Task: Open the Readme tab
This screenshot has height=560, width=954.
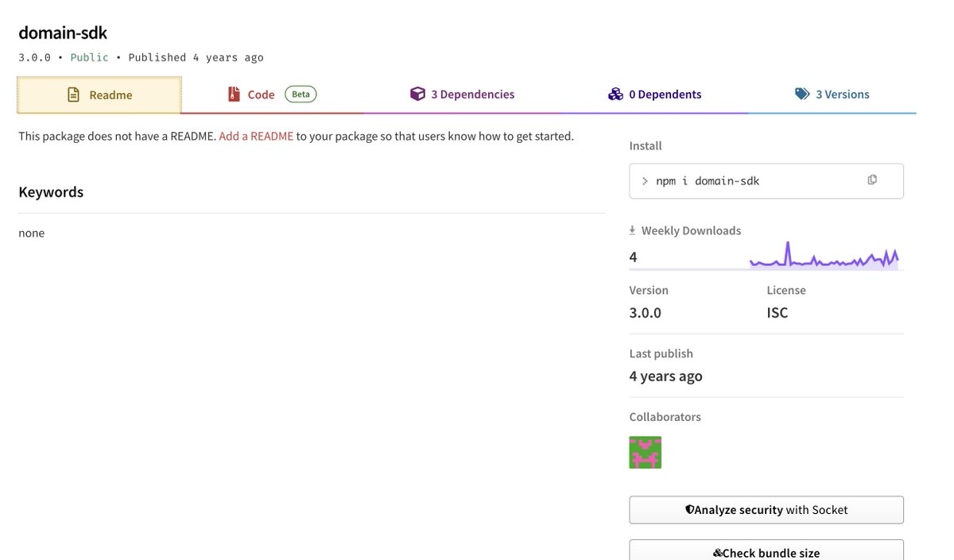Action: pos(99,95)
